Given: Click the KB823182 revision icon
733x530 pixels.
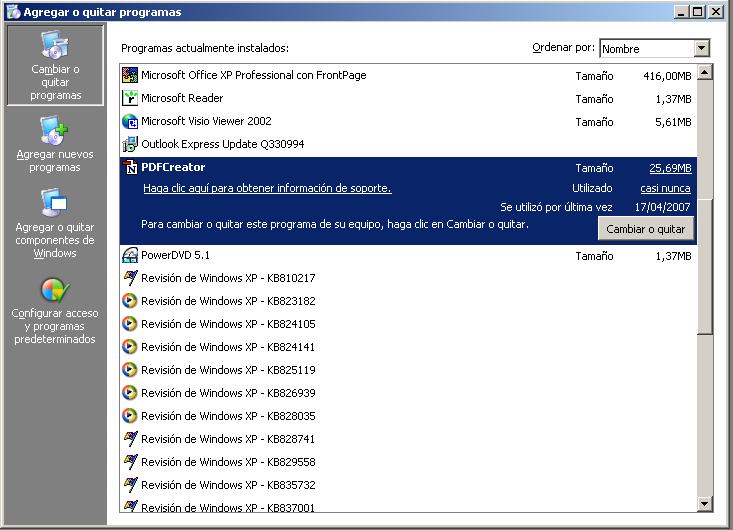Looking at the screenshot, I should click(x=130, y=301).
